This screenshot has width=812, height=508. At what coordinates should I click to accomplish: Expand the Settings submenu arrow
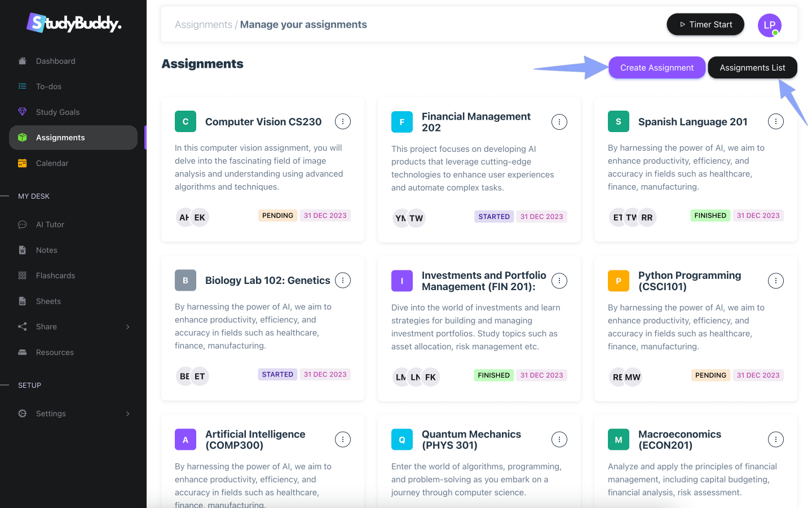tap(128, 414)
